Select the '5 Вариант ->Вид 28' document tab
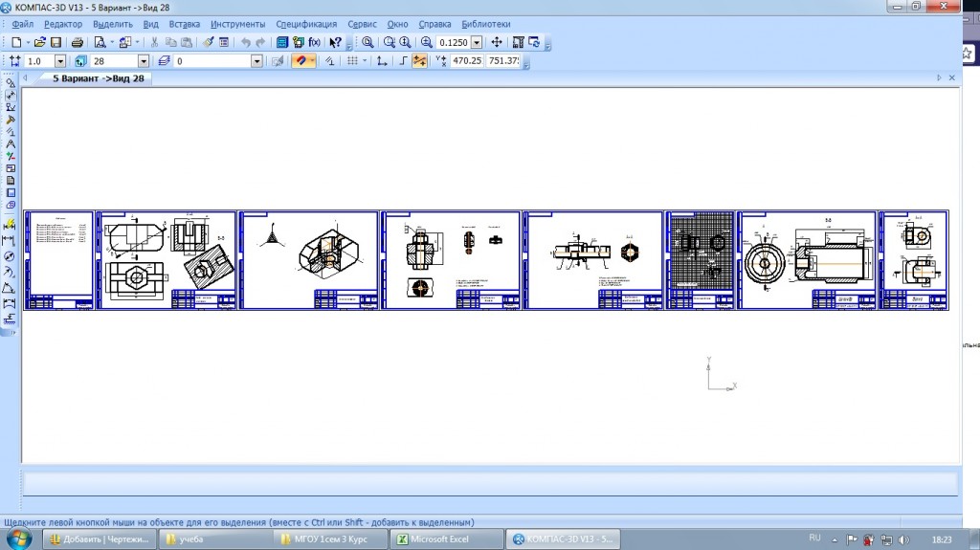 pos(99,78)
